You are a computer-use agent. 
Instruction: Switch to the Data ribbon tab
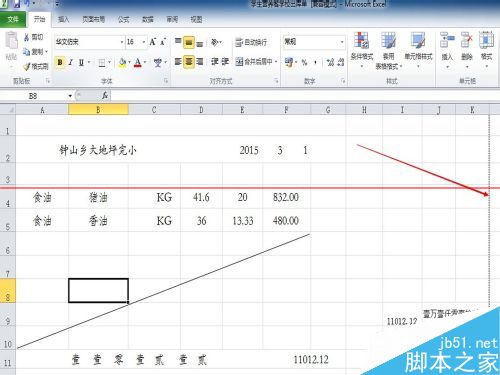(x=148, y=20)
